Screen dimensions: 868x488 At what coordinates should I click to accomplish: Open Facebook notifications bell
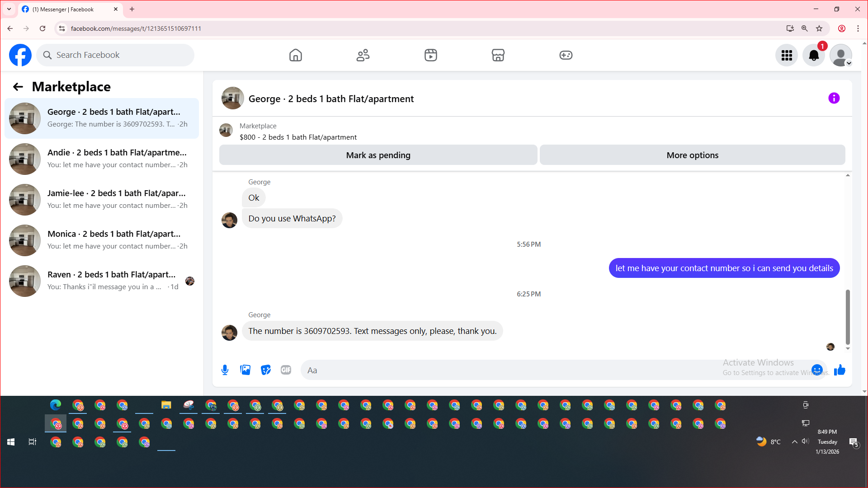click(x=813, y=55)
